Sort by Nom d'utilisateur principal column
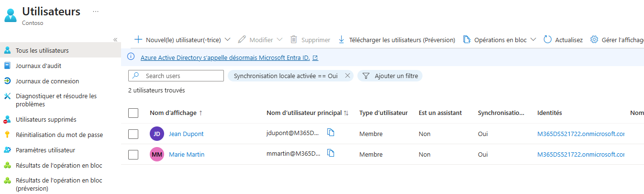 pyautogui.click(x=308, y=113)
